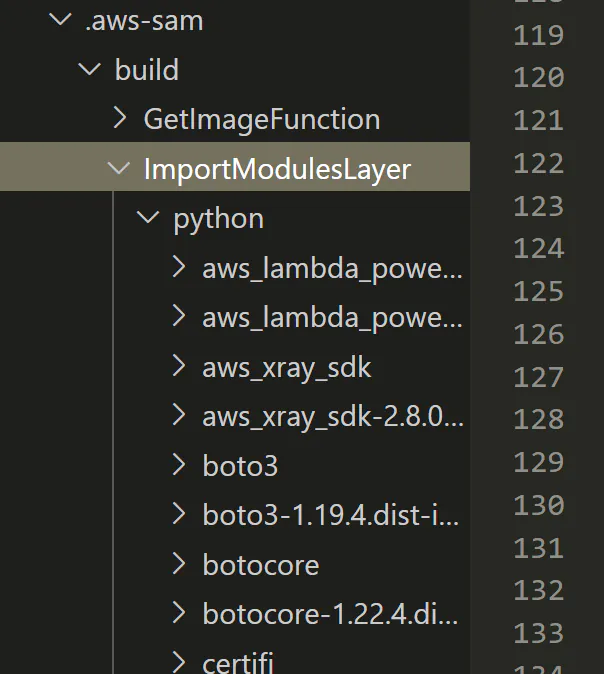Screen dimensions: 604x674
Task: Click line number 120 in editor gutter
Action: click(x=538, y=78)
